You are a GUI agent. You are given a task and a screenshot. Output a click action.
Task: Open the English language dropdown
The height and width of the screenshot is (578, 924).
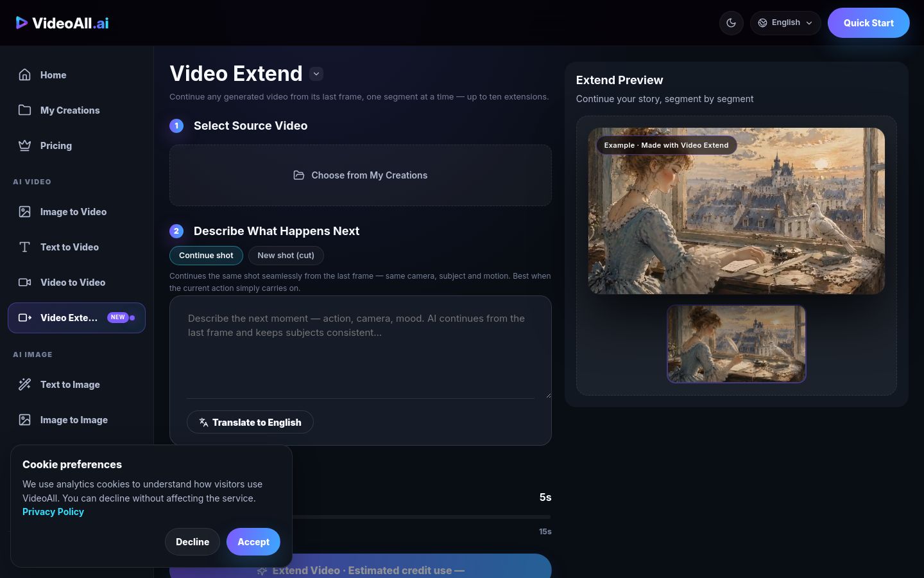coord(785,23)
